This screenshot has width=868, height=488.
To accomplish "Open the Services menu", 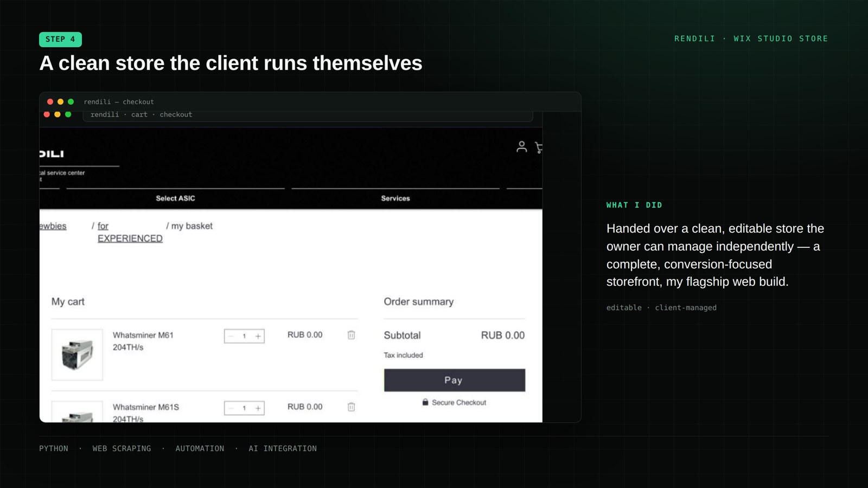I will click(x=395, y=198).
